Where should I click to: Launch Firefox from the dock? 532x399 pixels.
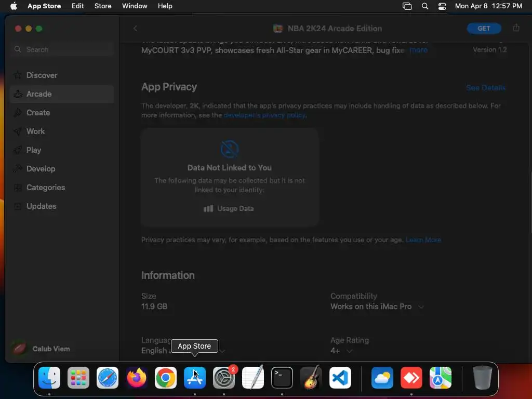coord(137,377)
